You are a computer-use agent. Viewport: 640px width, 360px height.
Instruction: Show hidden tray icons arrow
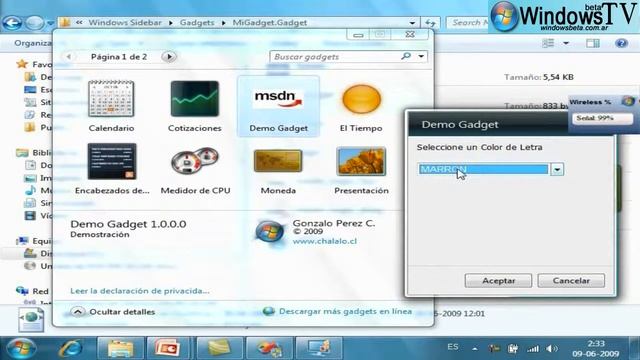(x=474, y=349)
